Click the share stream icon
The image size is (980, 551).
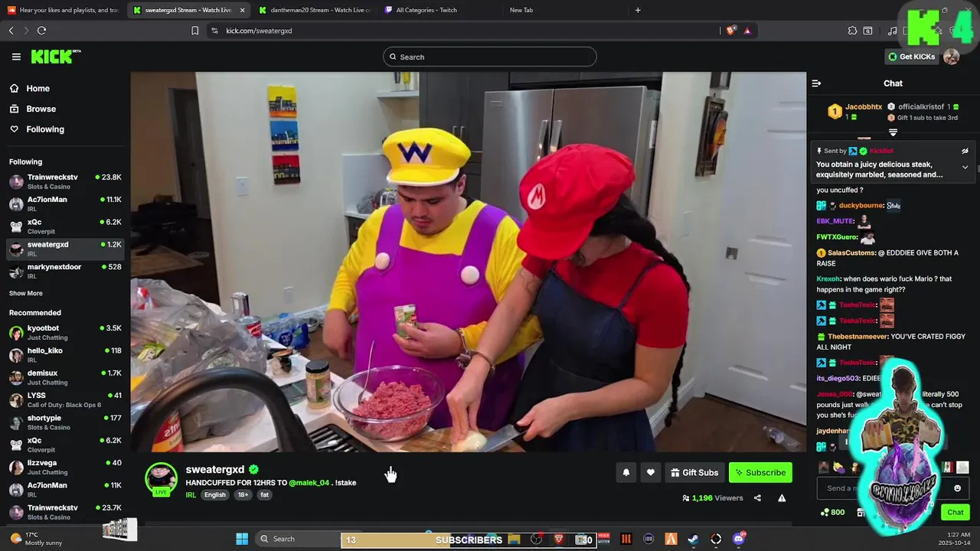(757, 498)
